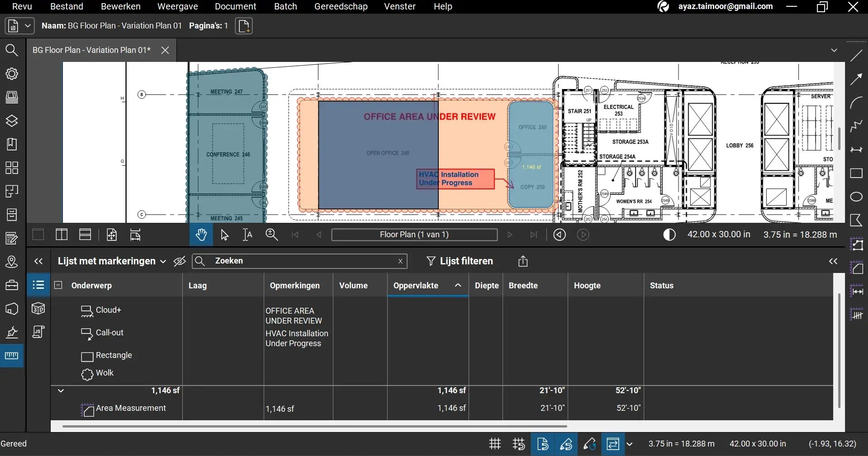Select the Area Measurement markup row
868x456 pixels.
click(441, 408)
